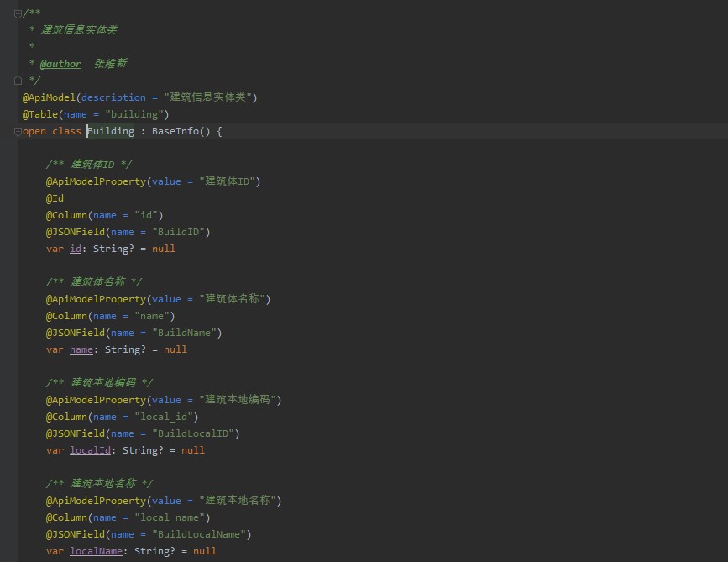Click the localId variable name
This screenshot has width=728, height=562.
tap(90, 450)
